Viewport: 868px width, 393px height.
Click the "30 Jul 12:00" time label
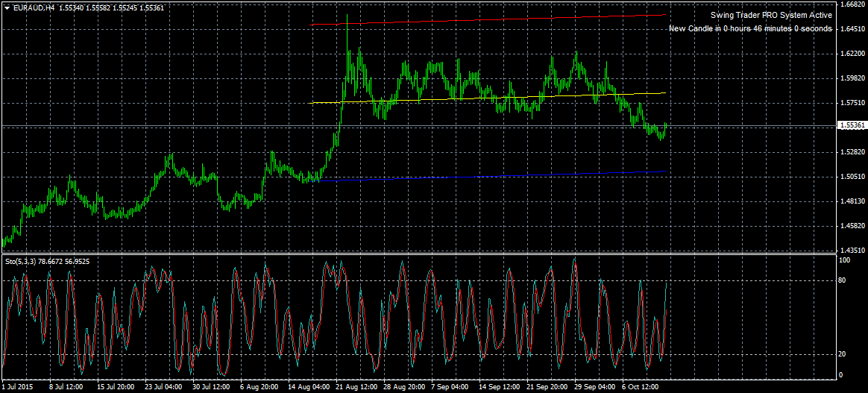click(x=212, y=387)
